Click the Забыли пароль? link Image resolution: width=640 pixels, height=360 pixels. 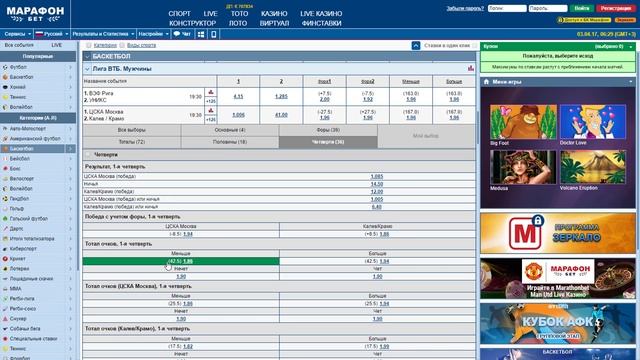pos(465,8)
